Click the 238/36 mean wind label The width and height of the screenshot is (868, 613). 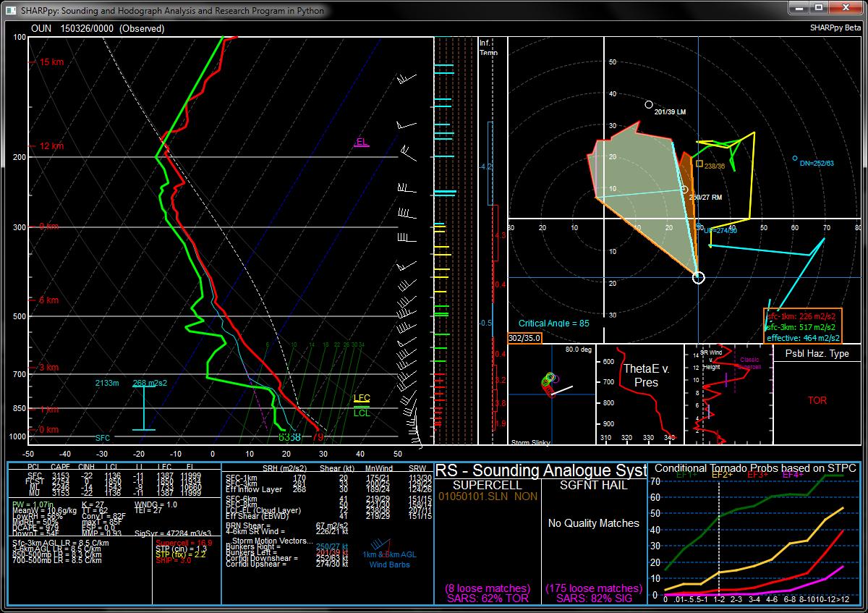[x=715, y=166]
